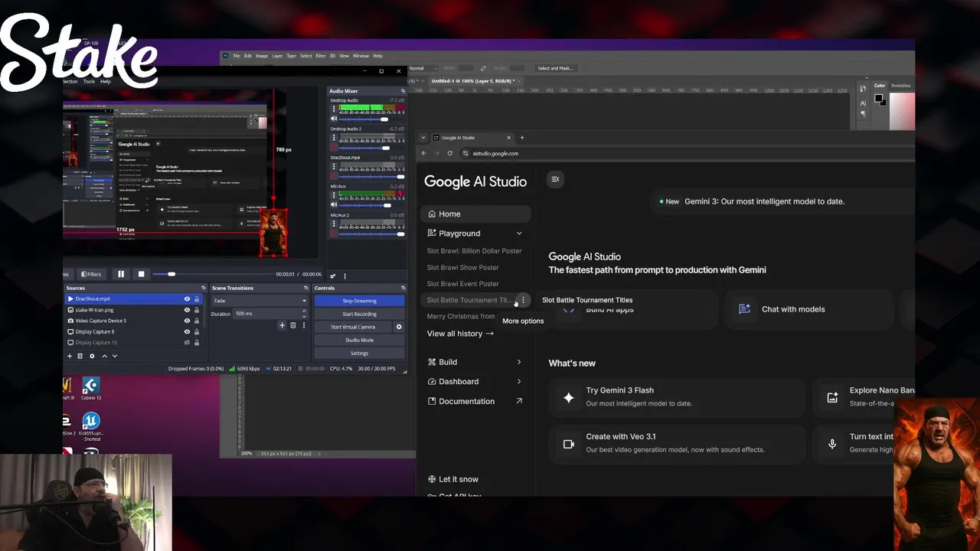
Task: Hide Display Capture 8 source via eye
Action: point(187,331)
